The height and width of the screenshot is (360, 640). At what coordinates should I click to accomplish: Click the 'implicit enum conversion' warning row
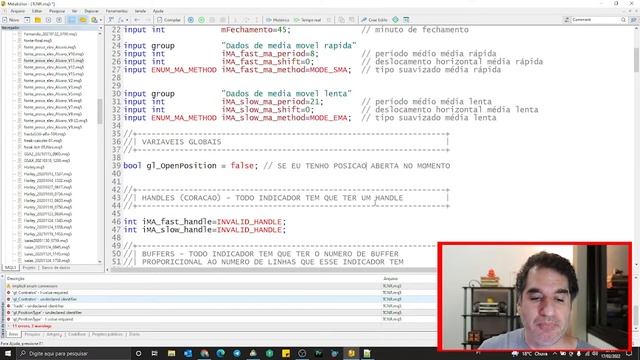tap(220, 286)
